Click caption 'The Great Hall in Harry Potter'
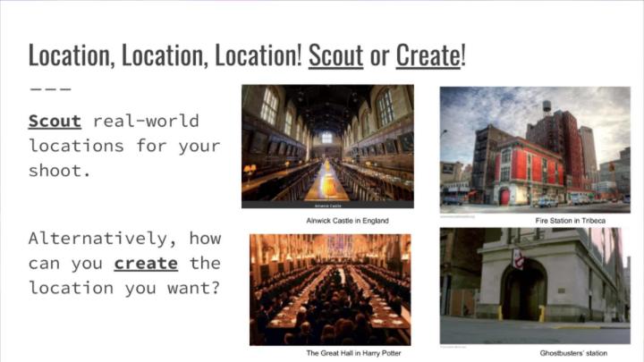The image size is (644, 362). pyautogui.click(x=353, y=353)
